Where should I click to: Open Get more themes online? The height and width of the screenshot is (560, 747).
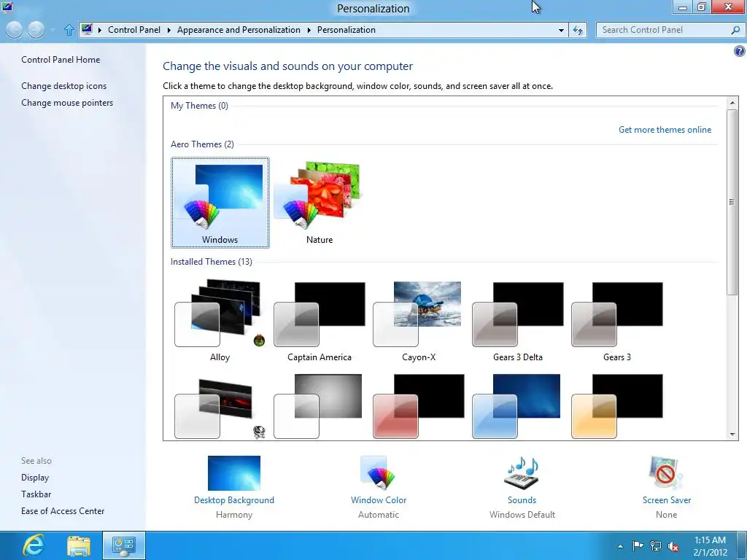(x=665, y=130)
